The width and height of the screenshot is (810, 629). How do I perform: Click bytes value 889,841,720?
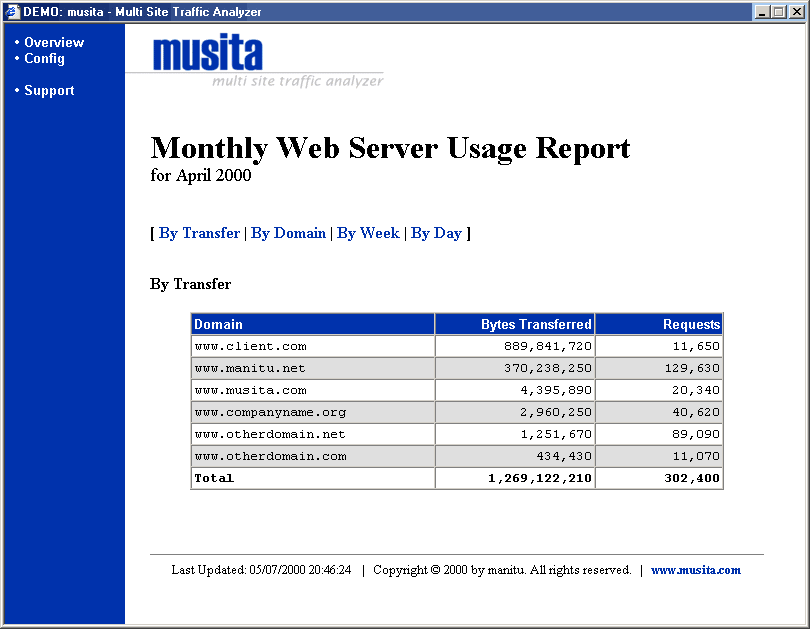coord(548,346)
